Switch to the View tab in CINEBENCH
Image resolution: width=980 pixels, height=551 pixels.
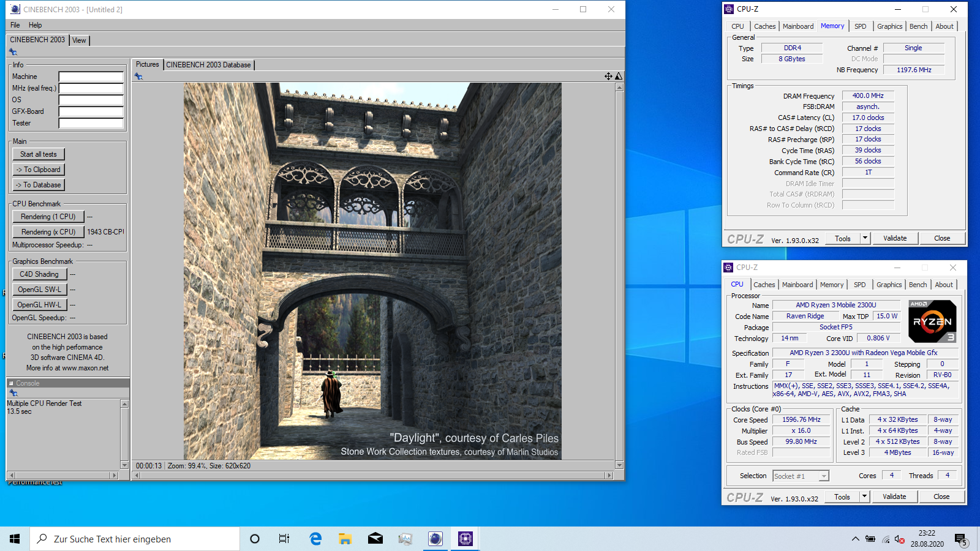[79, 40]
